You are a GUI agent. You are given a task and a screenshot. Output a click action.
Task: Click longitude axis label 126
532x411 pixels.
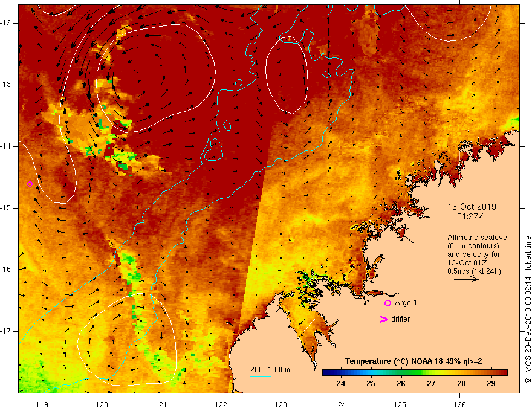point(459,404)
